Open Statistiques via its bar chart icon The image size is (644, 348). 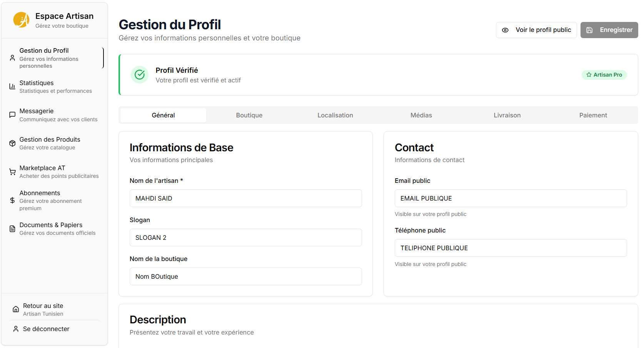12,87
